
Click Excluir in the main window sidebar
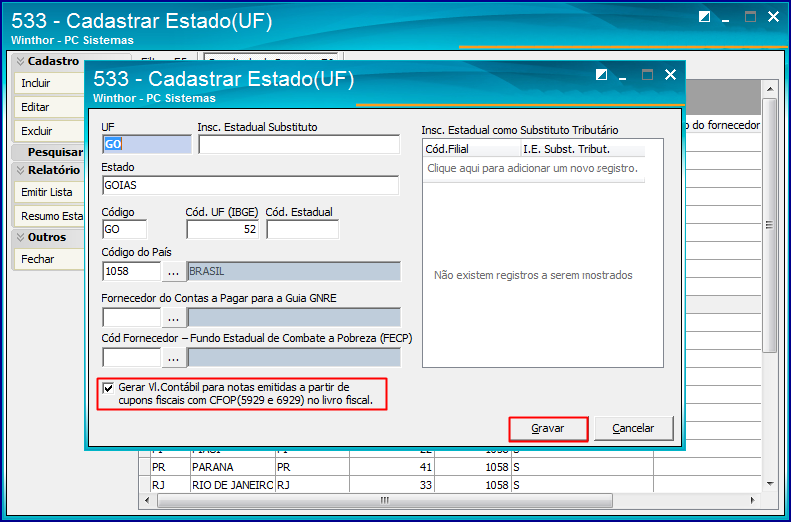[49, 131]
